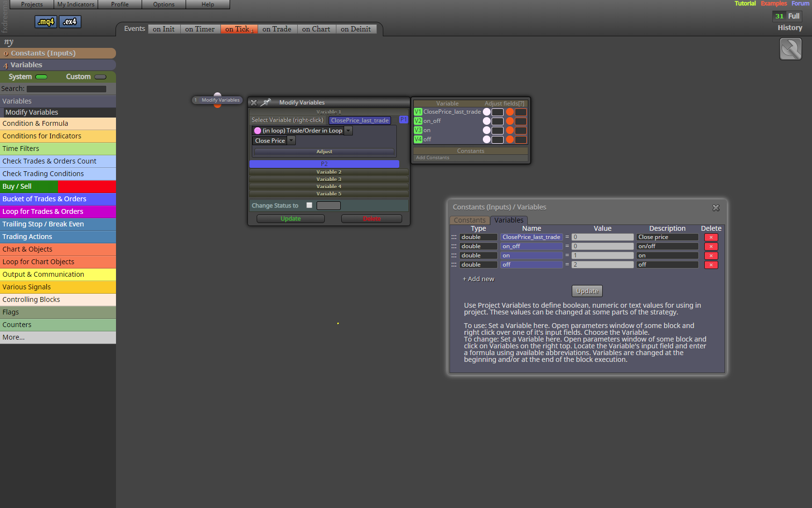
Task: Open the Trade/Order in Loop dropdown
Action: (x=348, y=131)
